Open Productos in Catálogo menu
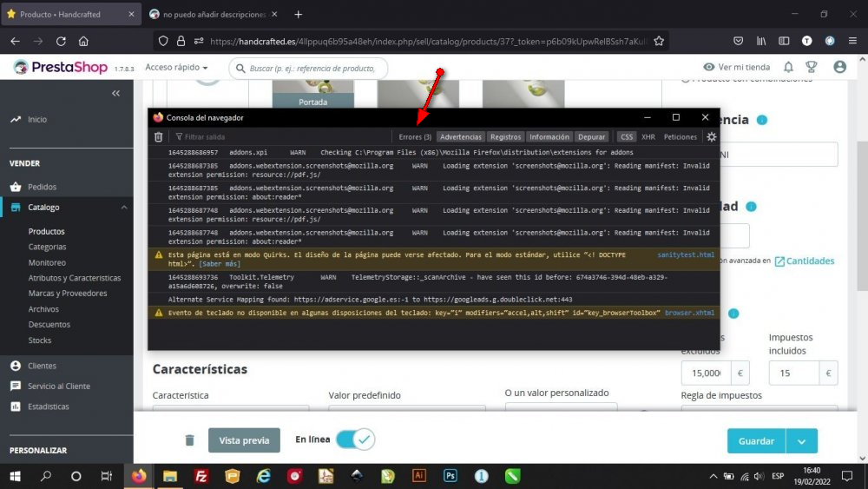This screenshot has height=489, width=868. (x=47, y=232)
